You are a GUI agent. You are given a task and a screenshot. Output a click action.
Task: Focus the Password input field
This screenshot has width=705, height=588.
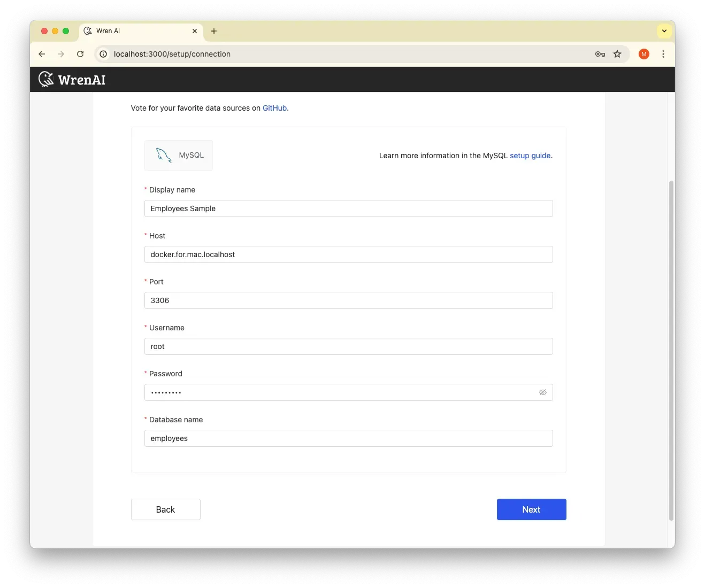349,392
